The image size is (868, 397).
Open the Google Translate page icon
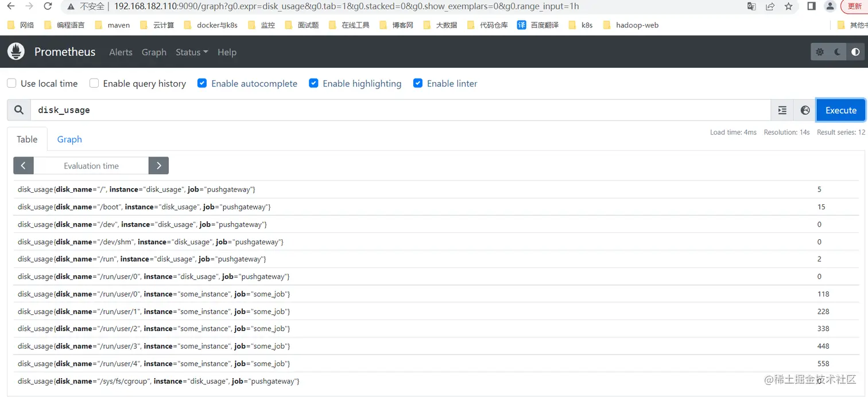click(751, 6)
